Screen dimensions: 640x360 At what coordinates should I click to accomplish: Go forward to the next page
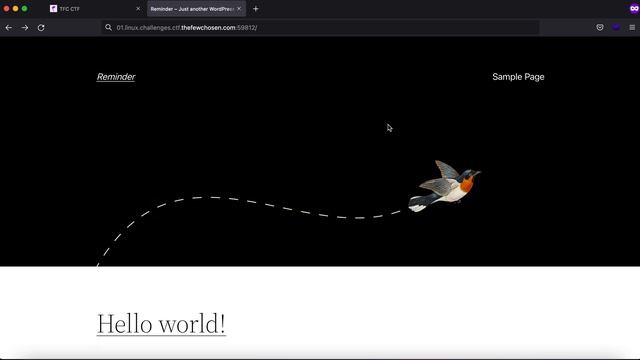point(25,28)
